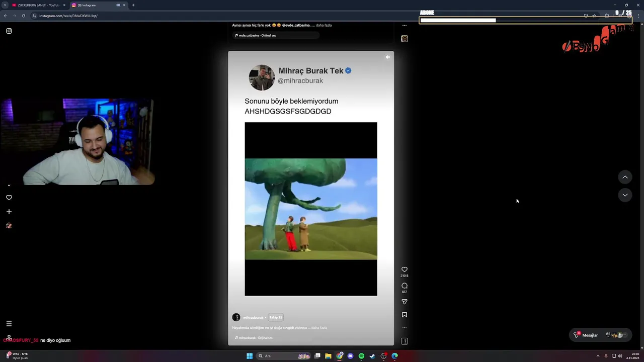Open the mihracburak profile picture under the reel
This screenshot has width=644, height=362.
[x=236, y=317]
